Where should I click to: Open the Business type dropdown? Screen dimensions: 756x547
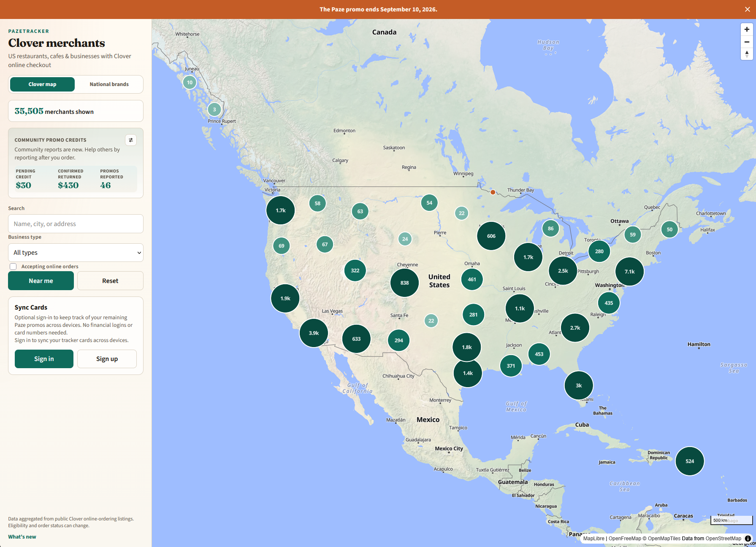[x=76, y=253]
